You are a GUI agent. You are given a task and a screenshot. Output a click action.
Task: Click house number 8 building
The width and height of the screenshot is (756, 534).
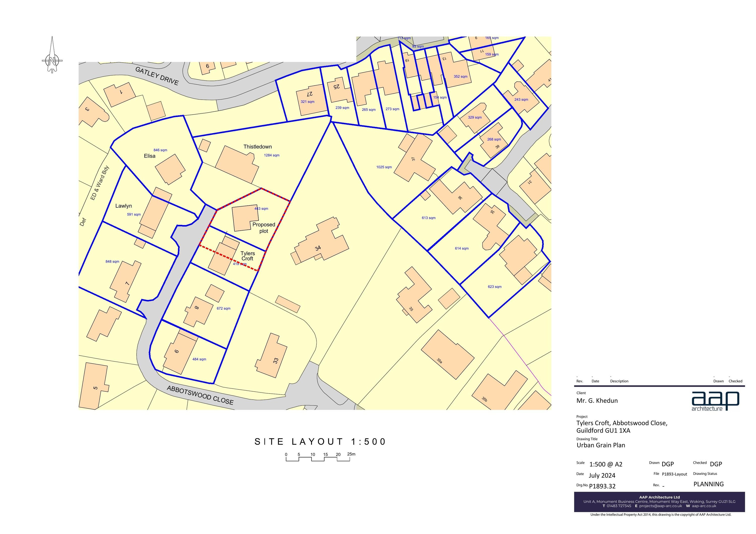point(199,311)
